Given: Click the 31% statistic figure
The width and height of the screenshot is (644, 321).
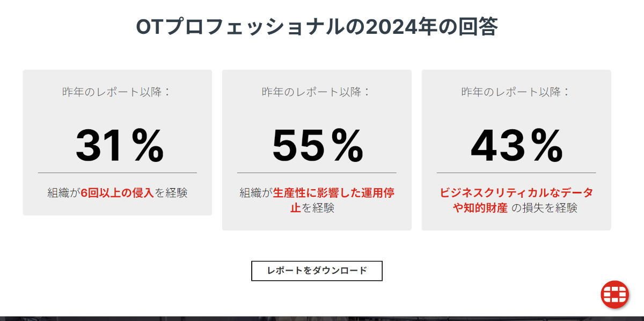Looking at the screenshot, I should [119, 146].
